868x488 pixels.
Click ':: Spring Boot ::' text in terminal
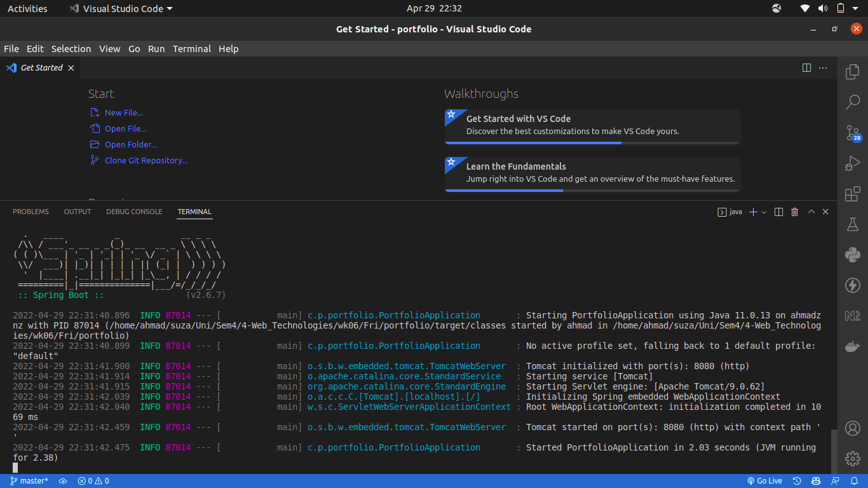tap(61, 295)
